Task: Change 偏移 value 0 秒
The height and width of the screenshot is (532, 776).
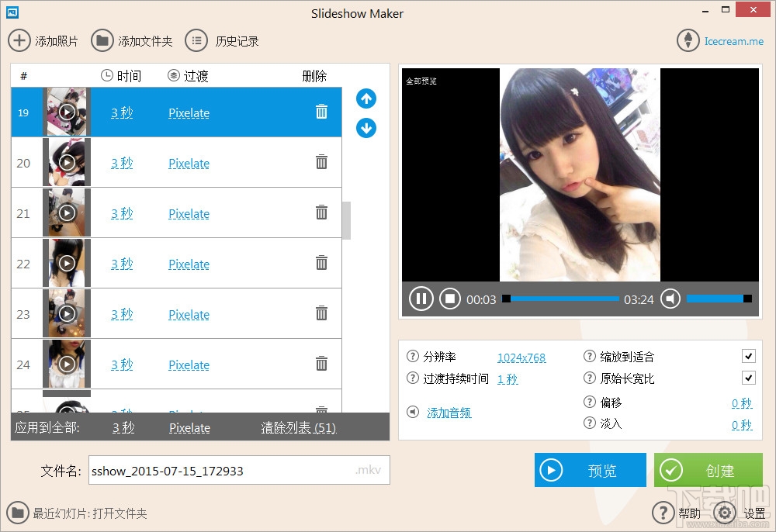Action: (742, 403)
